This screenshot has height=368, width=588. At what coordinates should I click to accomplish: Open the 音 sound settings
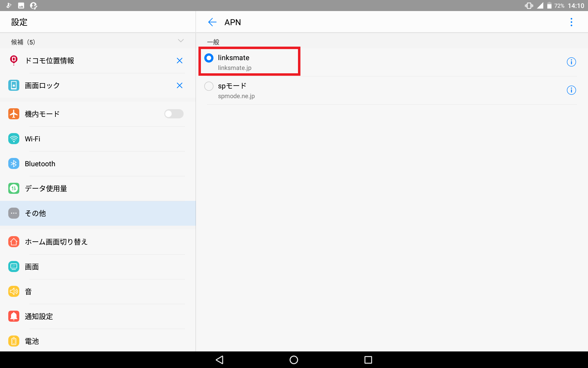pos(98,292)
